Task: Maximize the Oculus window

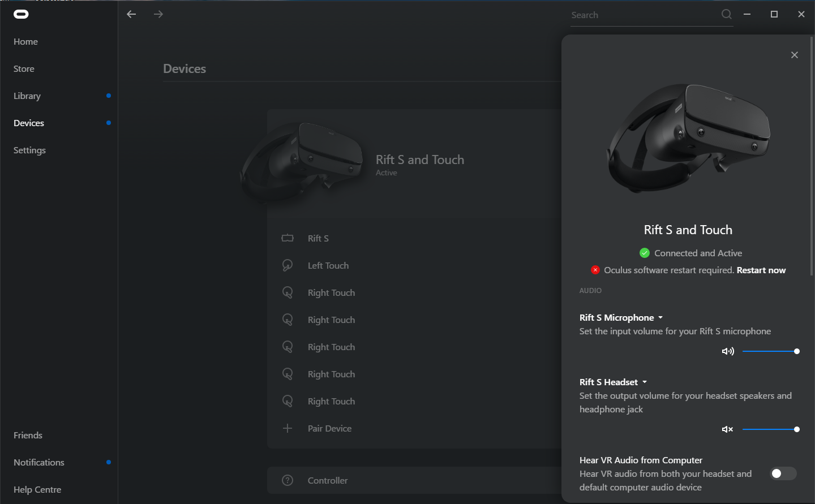Action: pos(774,14)
